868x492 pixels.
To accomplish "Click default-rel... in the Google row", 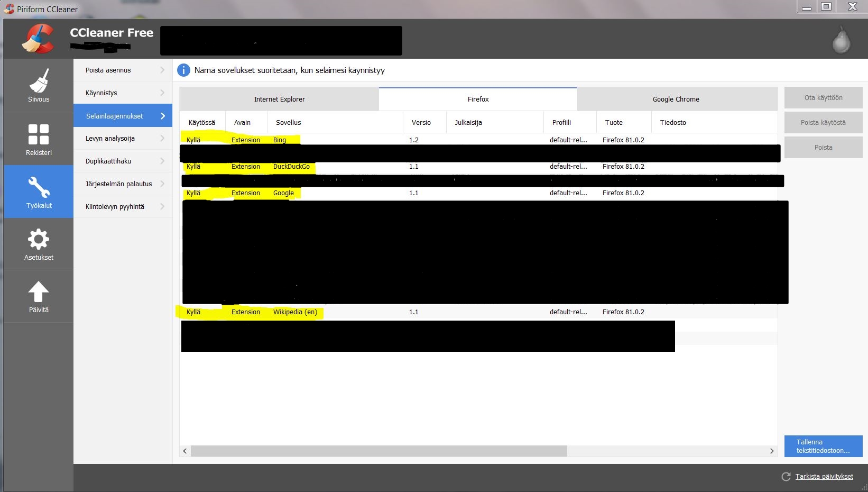I will pos(568,193).
